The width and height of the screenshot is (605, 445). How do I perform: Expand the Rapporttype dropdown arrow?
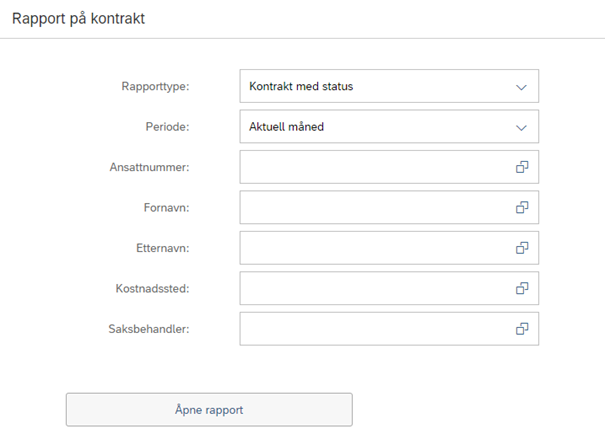[521, 87]
